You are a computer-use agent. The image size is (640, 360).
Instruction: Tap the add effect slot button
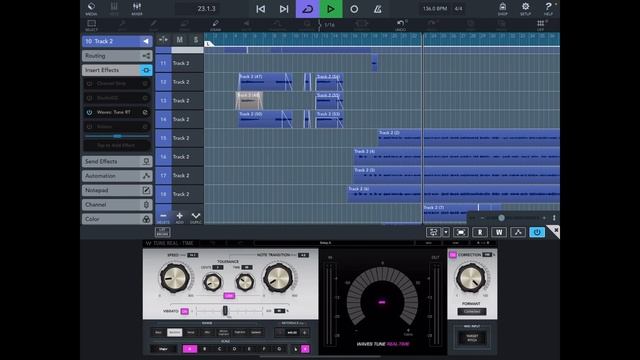click(x=116, y=145)
